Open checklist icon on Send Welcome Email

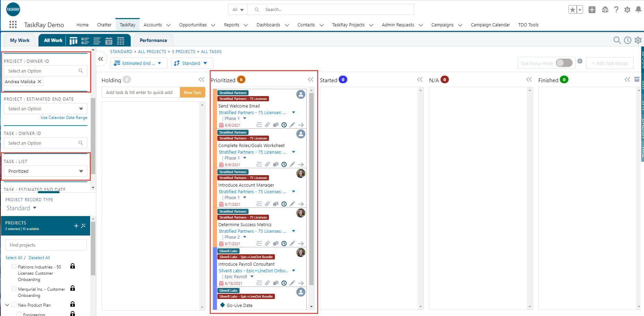pyautogui.click(x=259, y=125)
